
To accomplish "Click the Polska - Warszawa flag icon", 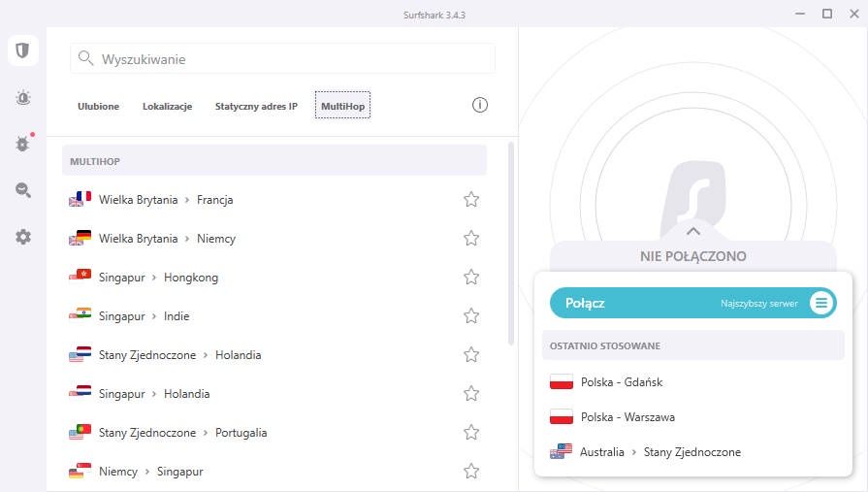I will (x=561, y=417).
